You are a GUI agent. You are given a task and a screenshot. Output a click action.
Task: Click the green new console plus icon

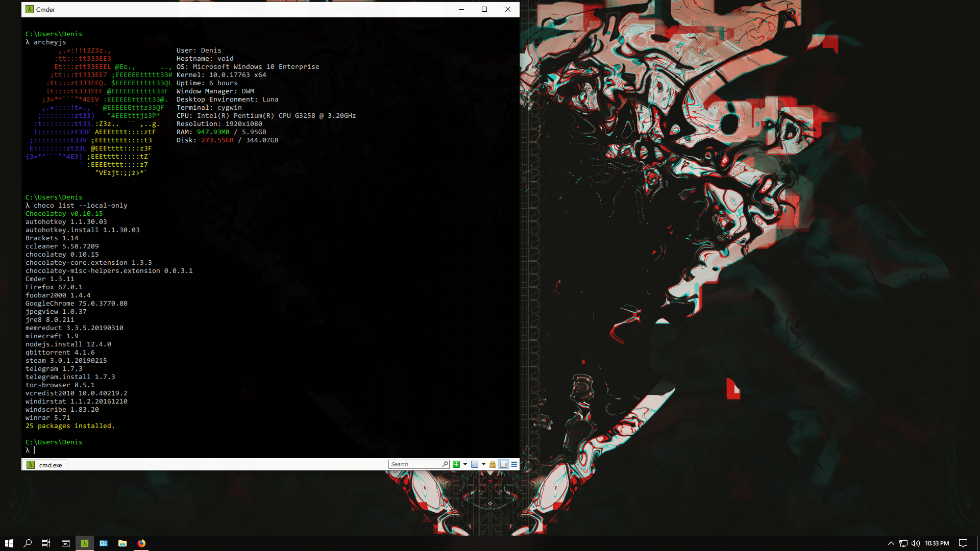point(456,464)
